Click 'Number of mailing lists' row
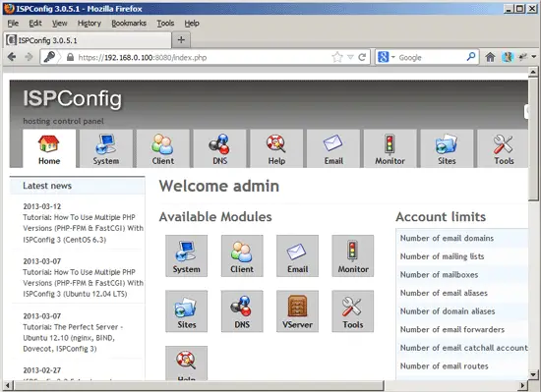 462,256
